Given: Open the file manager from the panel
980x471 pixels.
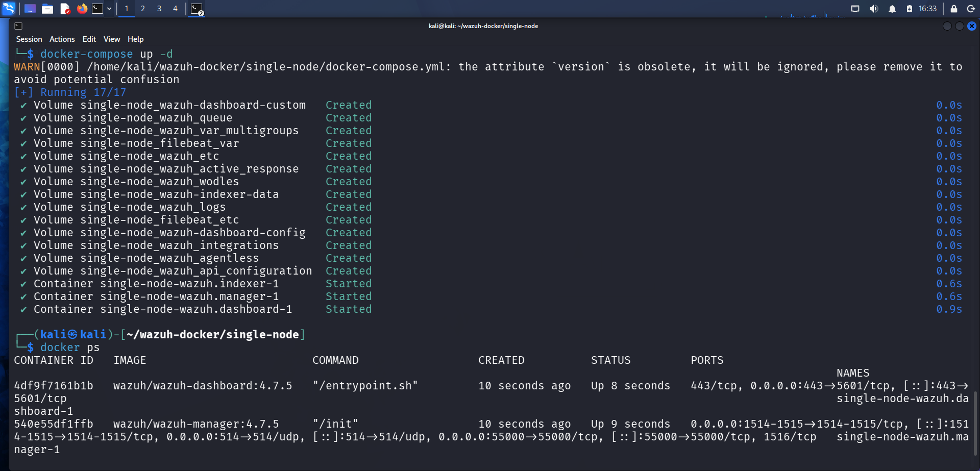Looking at the screenshot, I should (x=47, y=9).
